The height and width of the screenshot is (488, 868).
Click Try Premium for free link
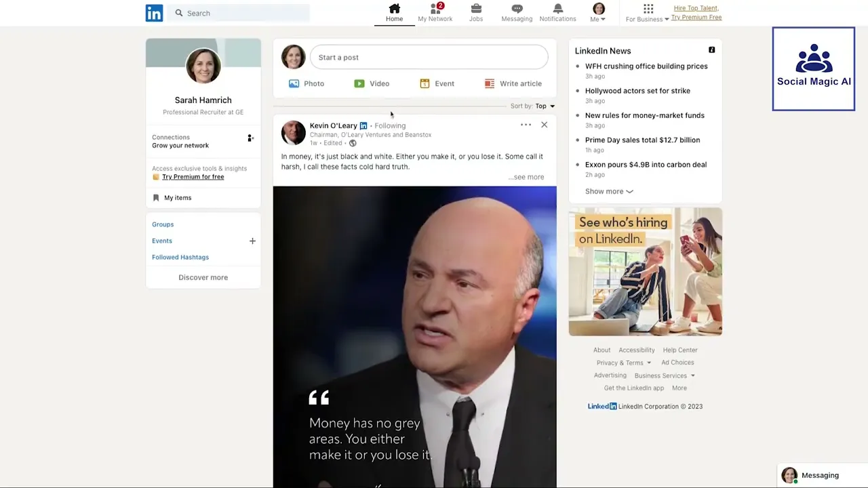[x=193, y=177]
